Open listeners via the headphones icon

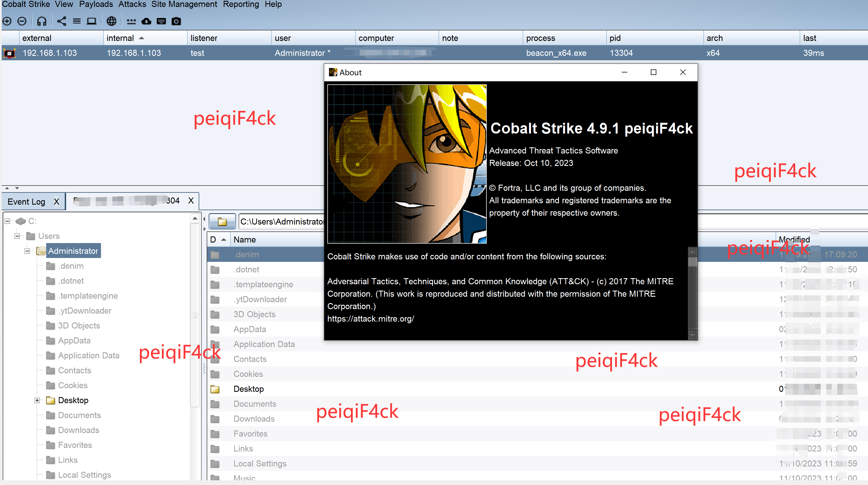coord(42,21)
